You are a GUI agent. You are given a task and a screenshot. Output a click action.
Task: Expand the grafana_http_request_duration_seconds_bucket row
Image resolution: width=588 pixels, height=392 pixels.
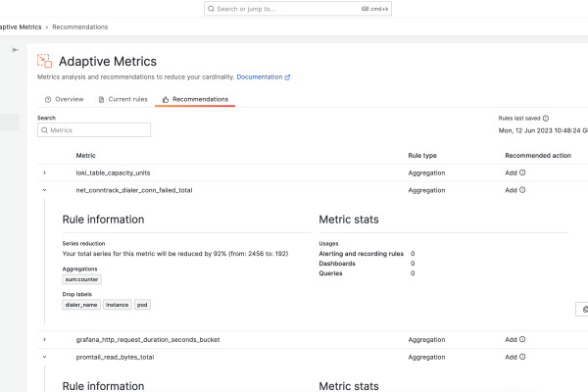click(x=44, y=340)
